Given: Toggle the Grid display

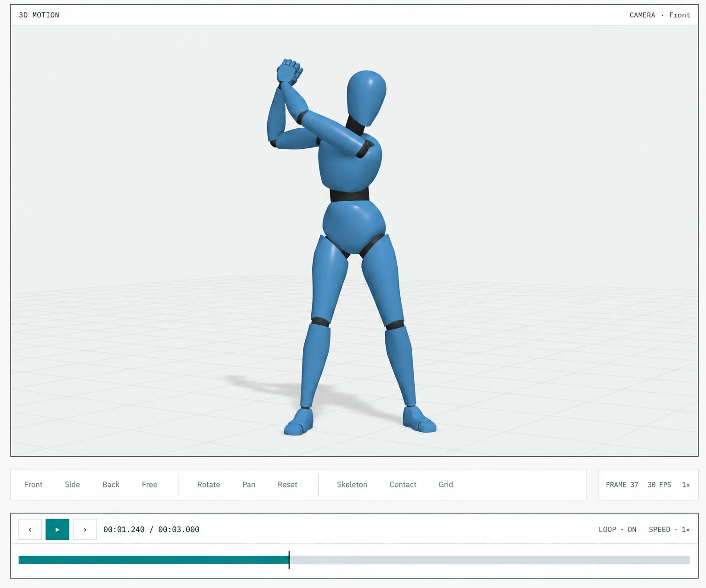Looking at the screenshot, I should tap(446, 485).
